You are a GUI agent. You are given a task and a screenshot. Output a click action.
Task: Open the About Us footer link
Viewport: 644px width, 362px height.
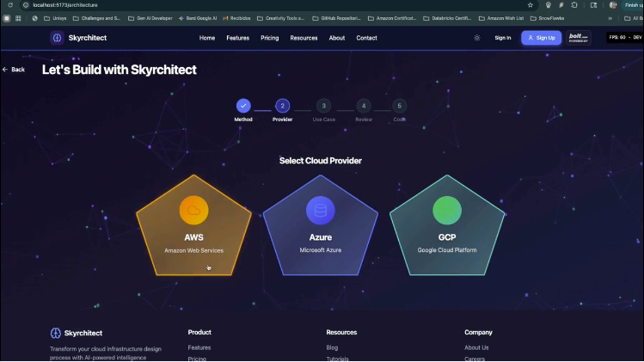click(476, 347)
